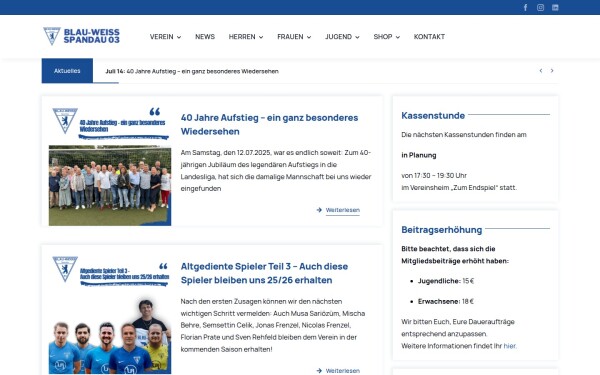Screen dimensions: 600x375
Task: Show next news ticker item
Action: [552, 71]
